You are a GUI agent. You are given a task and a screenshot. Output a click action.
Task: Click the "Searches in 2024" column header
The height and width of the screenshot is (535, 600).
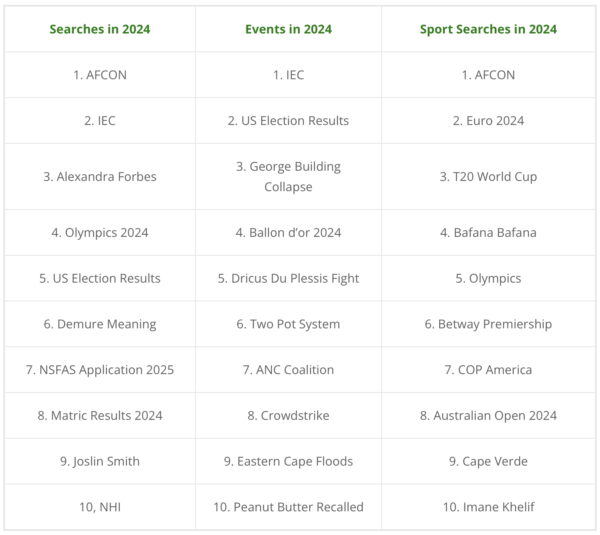click(x=100, y=29)
